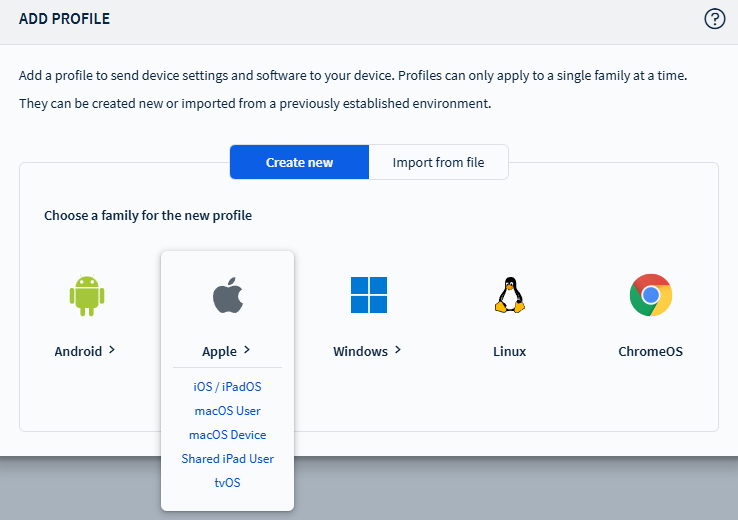Viewport: 738px width, 520px height.
Task: Click the ChromeOS family text label
Action: pos(650,351)
